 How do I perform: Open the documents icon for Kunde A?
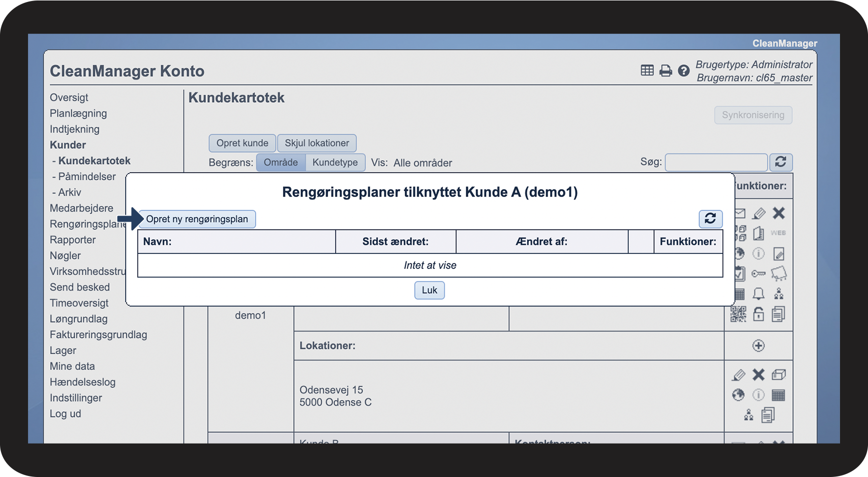pyautogui.click(x=779, y=314)
